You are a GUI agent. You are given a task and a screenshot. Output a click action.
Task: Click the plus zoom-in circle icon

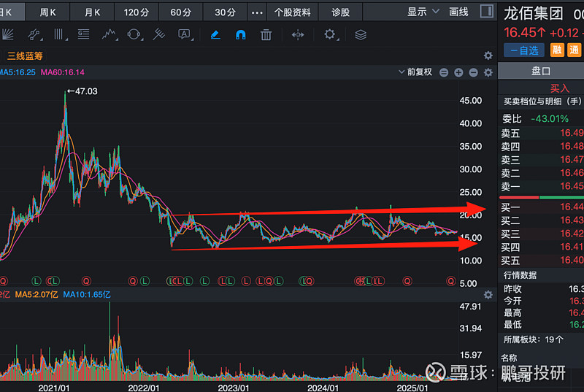[458, 72]
